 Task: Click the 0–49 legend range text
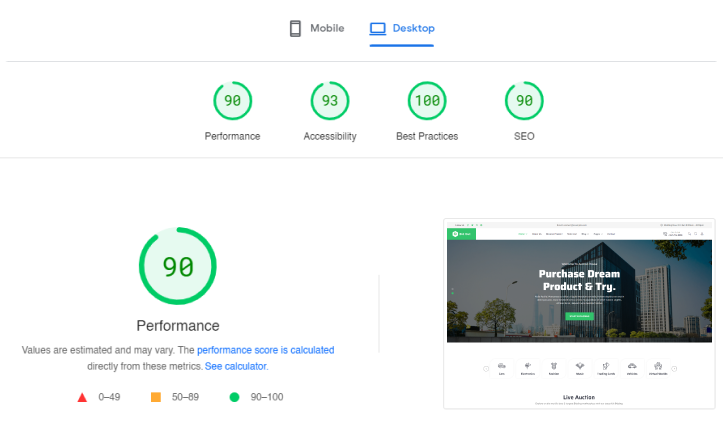pyautogui.click(x=109, y=397)
